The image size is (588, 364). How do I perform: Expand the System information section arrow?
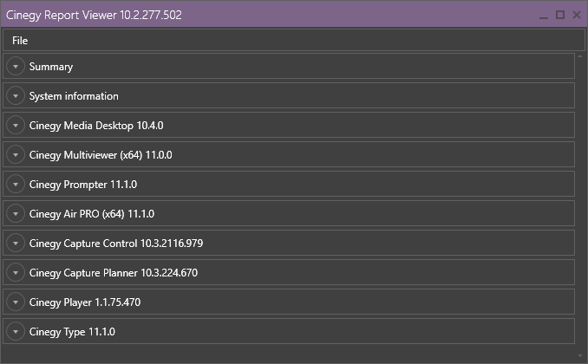pos(16,96)
